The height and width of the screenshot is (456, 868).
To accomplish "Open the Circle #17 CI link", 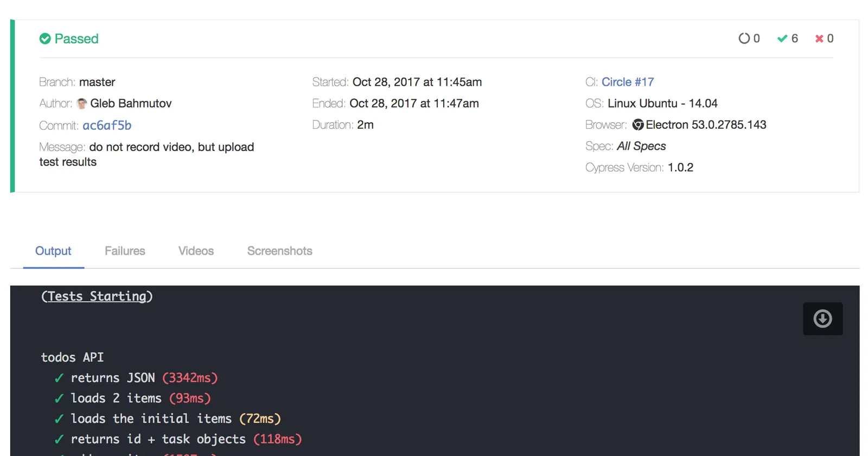I will (627, 82).
